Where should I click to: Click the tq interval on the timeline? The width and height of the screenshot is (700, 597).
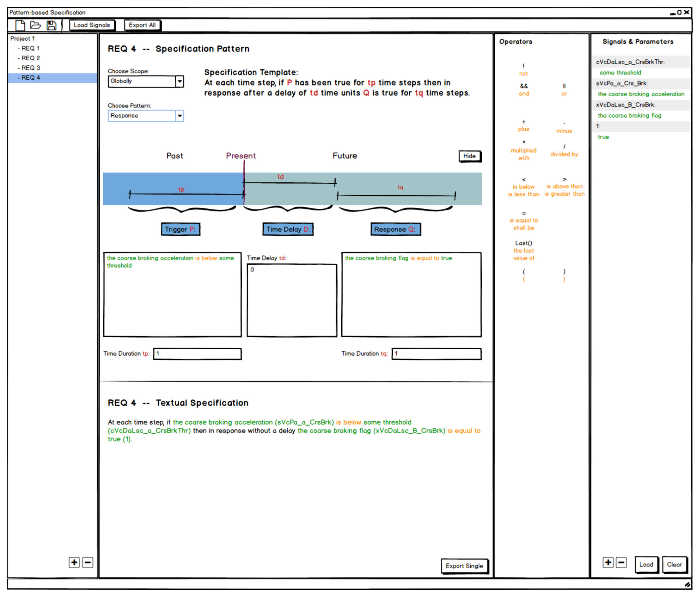coord(396,195)
